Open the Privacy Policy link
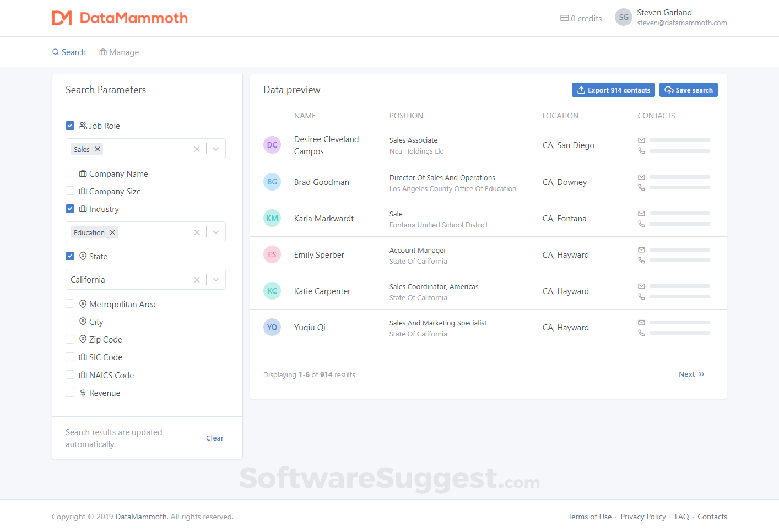 (643, 517)
